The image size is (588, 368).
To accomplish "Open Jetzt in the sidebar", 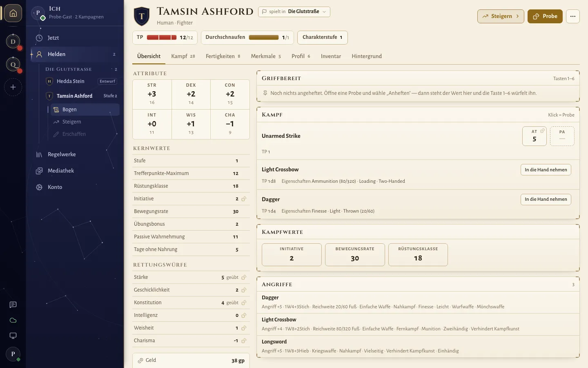I will click(x=76, y=38).
